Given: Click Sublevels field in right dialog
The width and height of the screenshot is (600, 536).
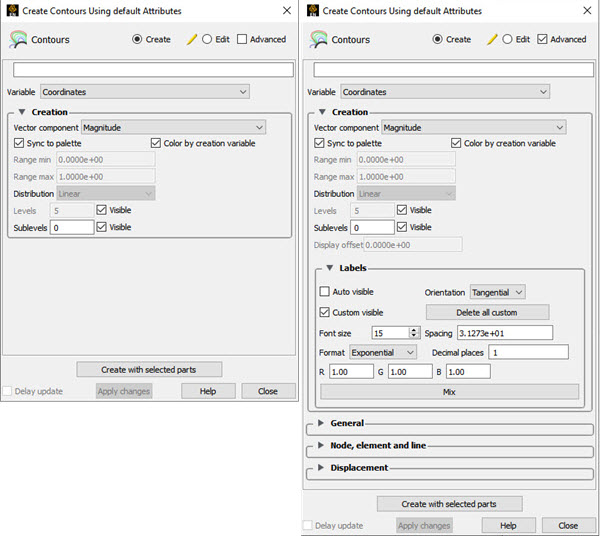Looking at the screenshot, I should tap(372, 227).
